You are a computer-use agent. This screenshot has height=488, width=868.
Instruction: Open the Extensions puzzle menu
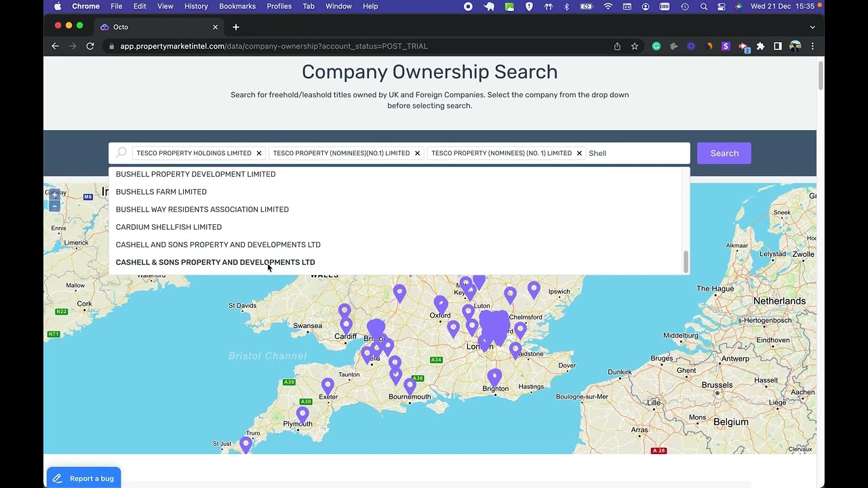click(x=760, y=46)
